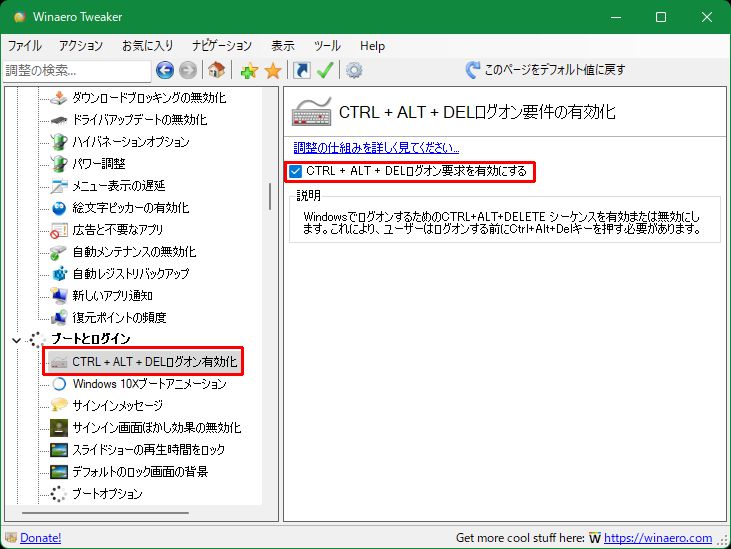This screenshot has width=731, height=549.
Task: Open the ナビゲーション menu
Action: point(222,46)
